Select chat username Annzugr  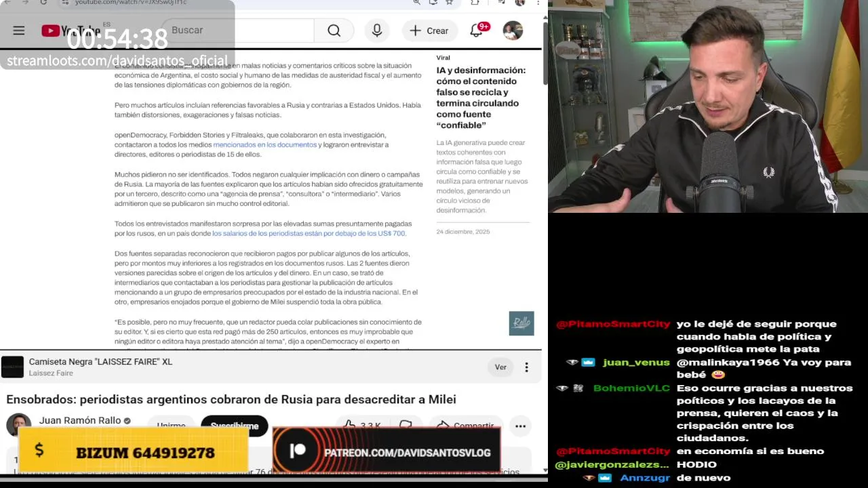(644, 477)
